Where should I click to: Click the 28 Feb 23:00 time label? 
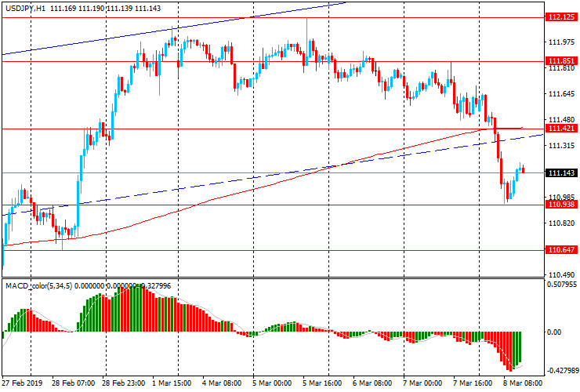pyautogui.click(x=124, y=383)
